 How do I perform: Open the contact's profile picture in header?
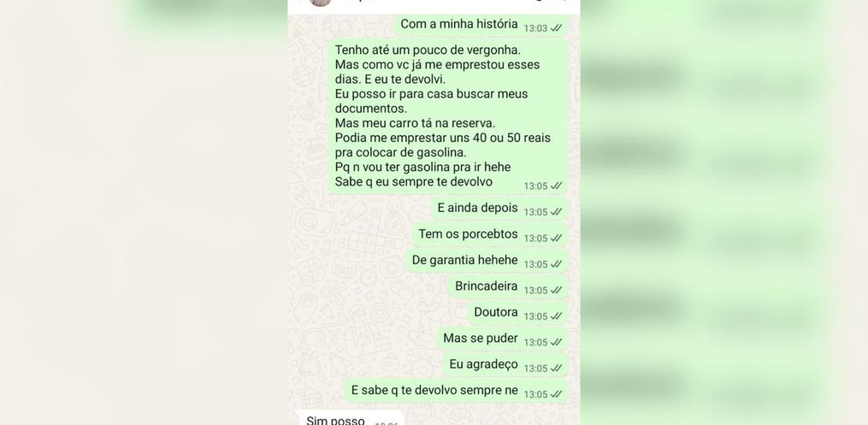tap(320, 2)
